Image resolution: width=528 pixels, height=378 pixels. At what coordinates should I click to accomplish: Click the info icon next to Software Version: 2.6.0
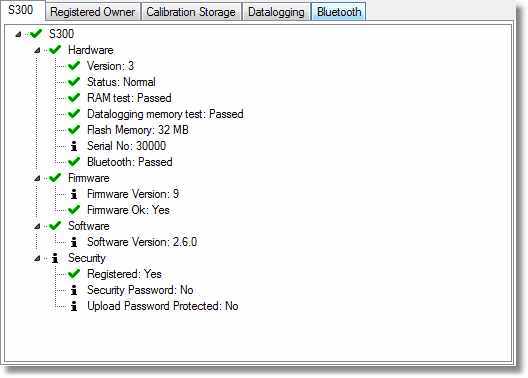[74, 242]
